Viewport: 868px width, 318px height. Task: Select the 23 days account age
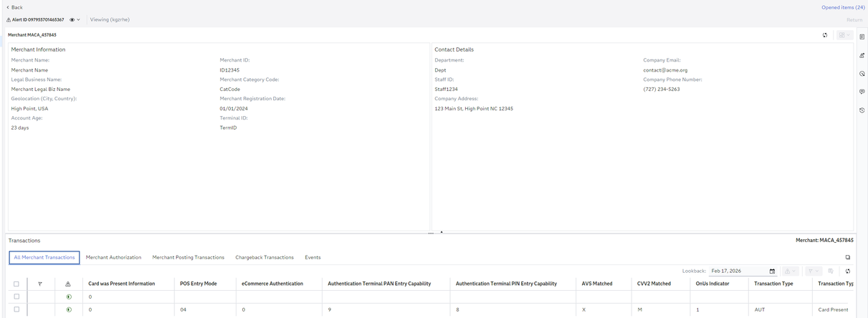[19, 127]
